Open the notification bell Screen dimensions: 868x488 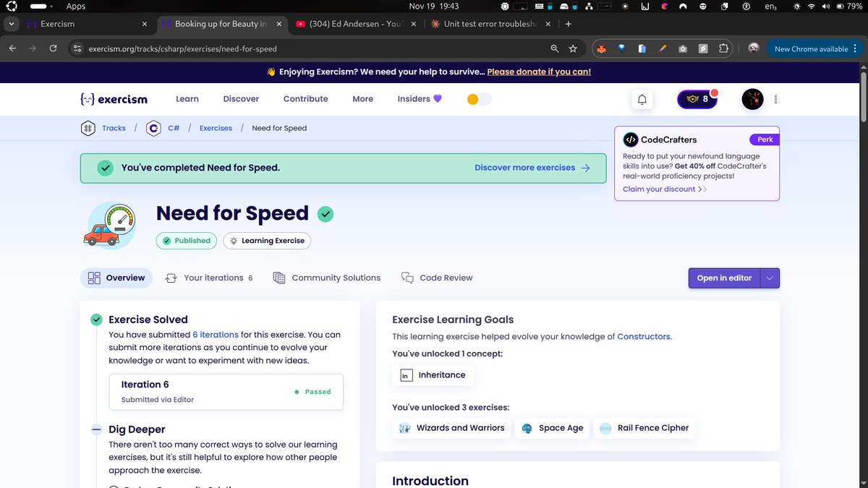coord(642,99)
